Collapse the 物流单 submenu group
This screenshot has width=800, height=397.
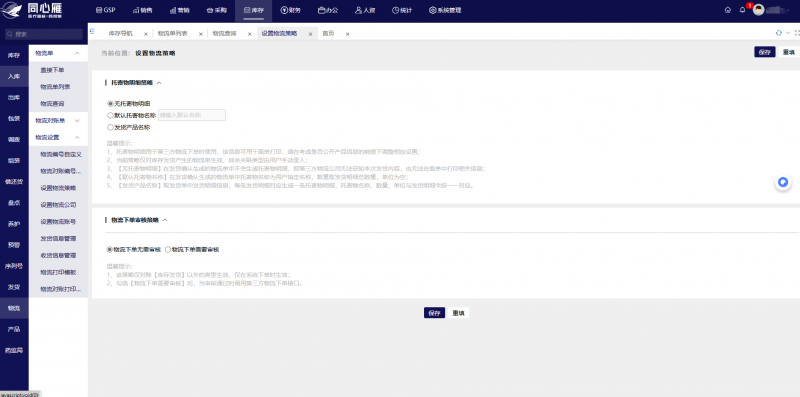point(77,53)
